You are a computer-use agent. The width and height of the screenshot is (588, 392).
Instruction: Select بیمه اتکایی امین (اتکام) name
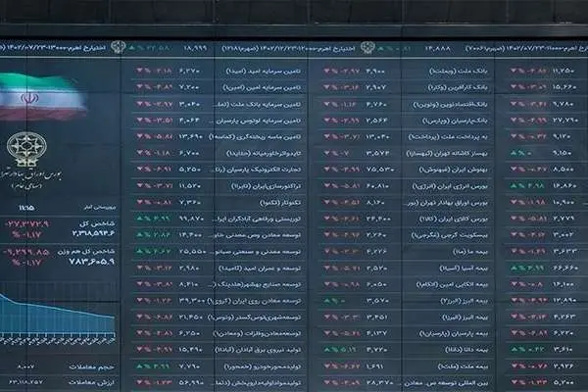pos(452,285)
